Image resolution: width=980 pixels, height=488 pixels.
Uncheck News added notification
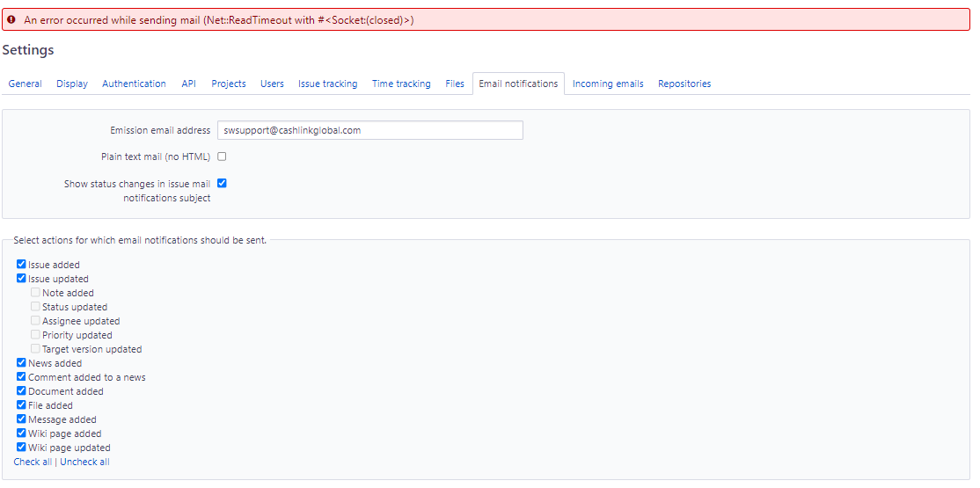tap(21, 363)
